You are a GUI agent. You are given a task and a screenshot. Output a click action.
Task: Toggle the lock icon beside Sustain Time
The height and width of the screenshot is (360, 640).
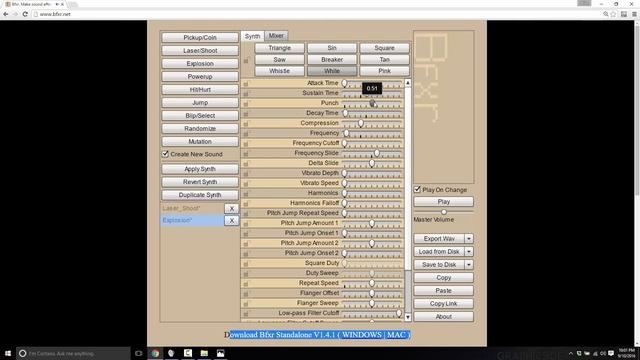click(x=246, y=93)
